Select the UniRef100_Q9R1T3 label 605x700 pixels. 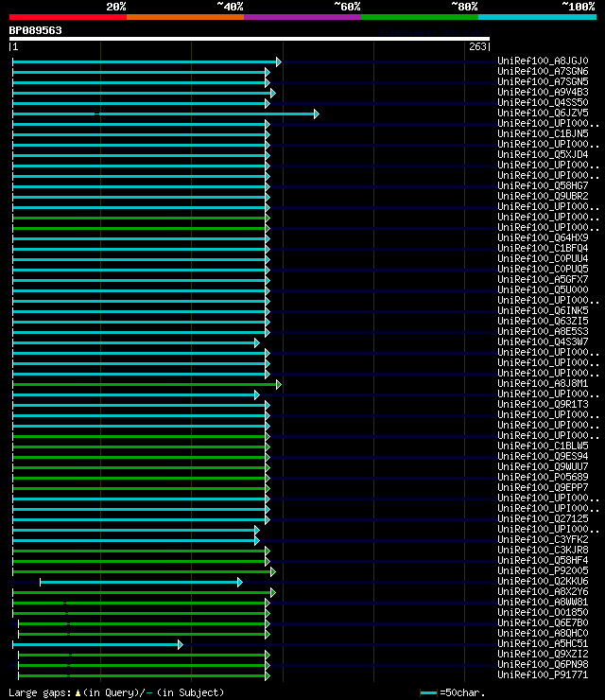tap(543, 404)
